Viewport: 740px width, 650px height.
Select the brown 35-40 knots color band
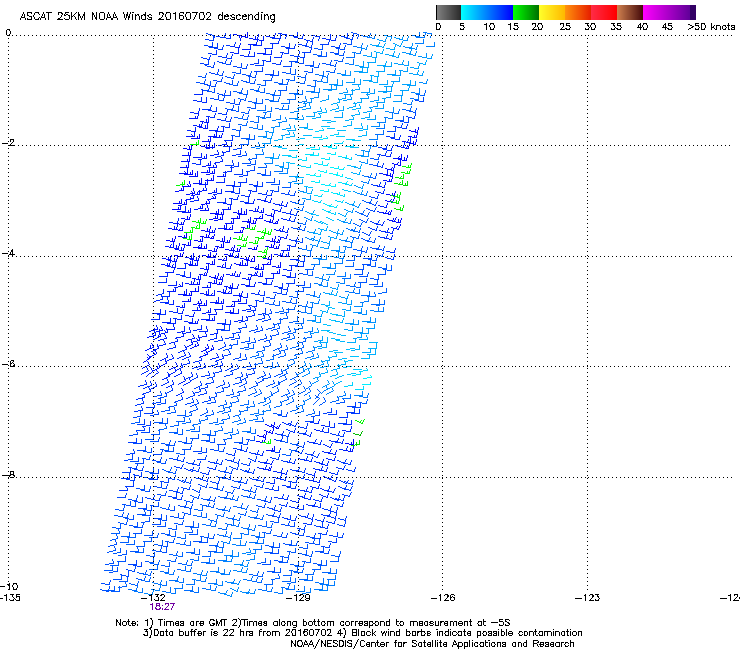coord(630,12)
